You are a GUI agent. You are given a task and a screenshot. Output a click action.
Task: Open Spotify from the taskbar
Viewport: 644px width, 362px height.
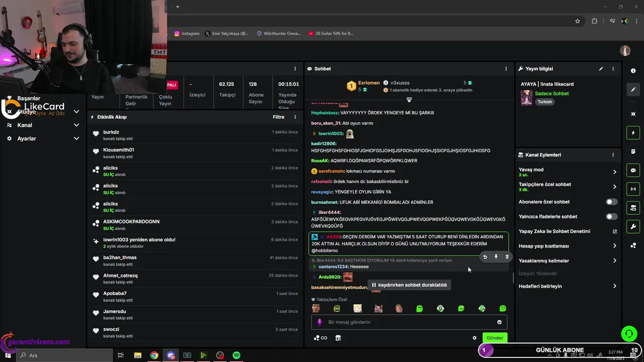(236, 355)
